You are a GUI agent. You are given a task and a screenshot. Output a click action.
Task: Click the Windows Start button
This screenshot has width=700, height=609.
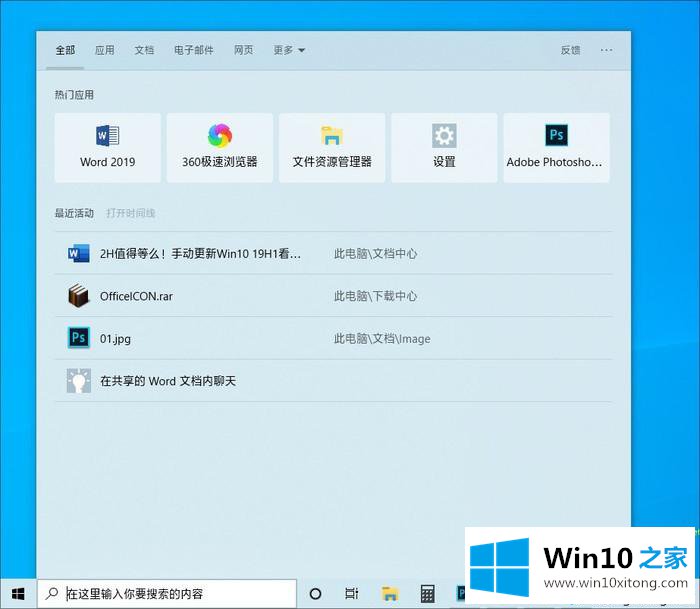pyautogui.click(x=18, y=594)
